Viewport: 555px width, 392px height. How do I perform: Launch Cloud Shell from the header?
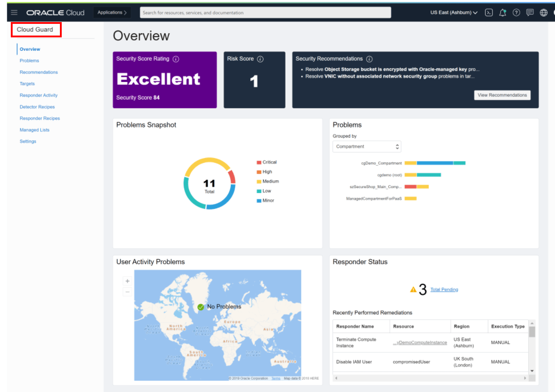point(489,13)
